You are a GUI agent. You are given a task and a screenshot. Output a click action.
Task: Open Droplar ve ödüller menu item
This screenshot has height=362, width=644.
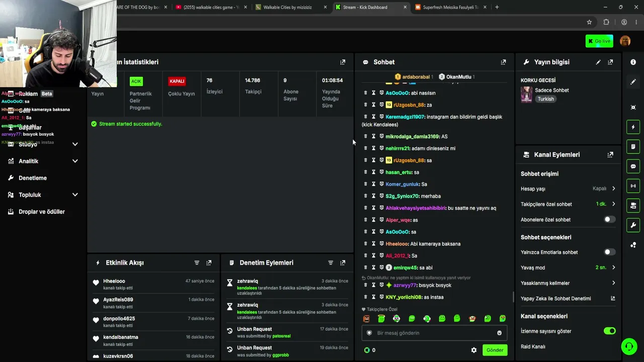[42, 212]
